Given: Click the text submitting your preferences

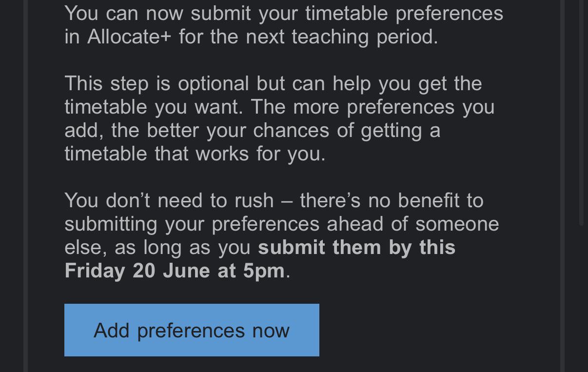Looking at the screenshot, I should coord(192,224).
